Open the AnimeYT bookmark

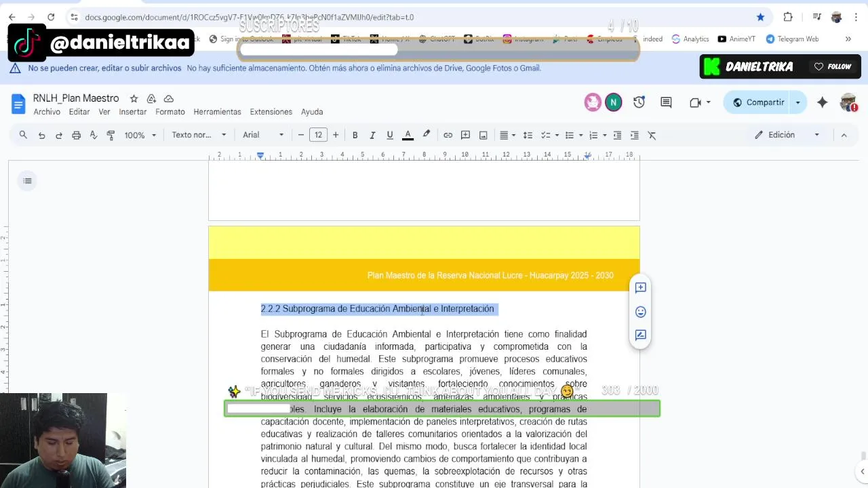(736, 39)
